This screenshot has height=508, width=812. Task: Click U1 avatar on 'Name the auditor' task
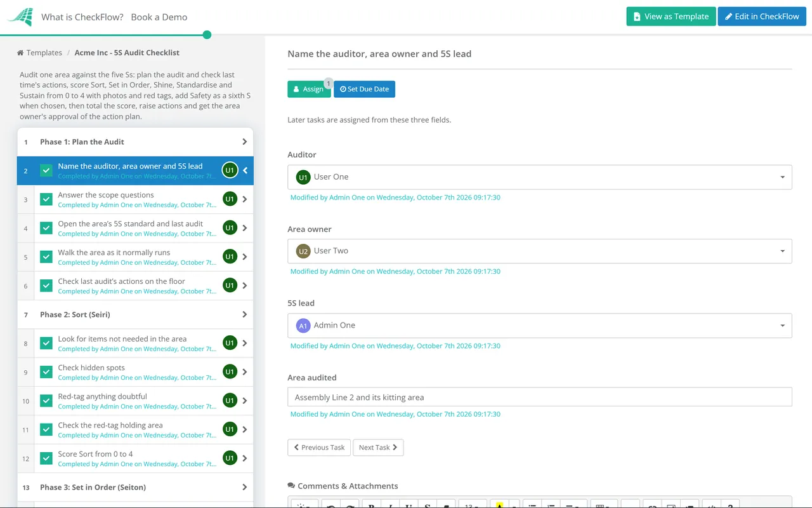click(230, 170)
